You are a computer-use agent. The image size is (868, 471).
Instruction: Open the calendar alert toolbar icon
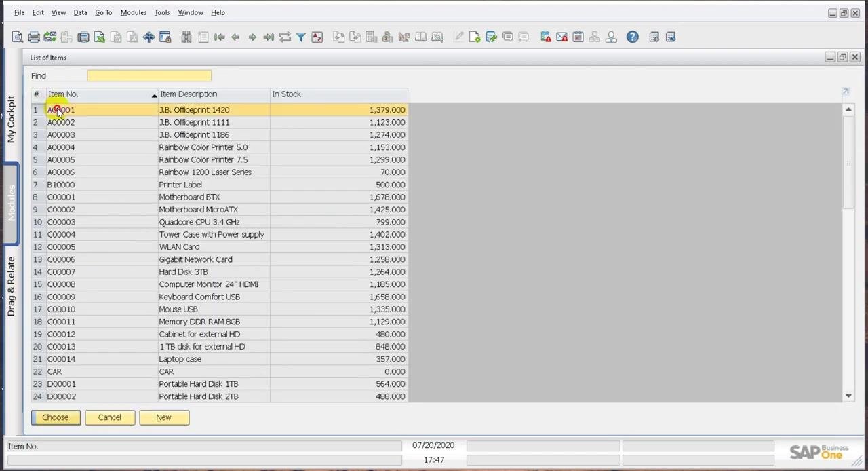pos(545,37)
